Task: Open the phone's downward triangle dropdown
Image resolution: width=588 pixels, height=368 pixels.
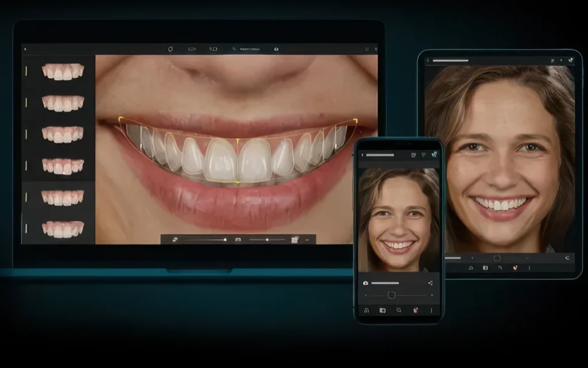Action: (424, 155)
